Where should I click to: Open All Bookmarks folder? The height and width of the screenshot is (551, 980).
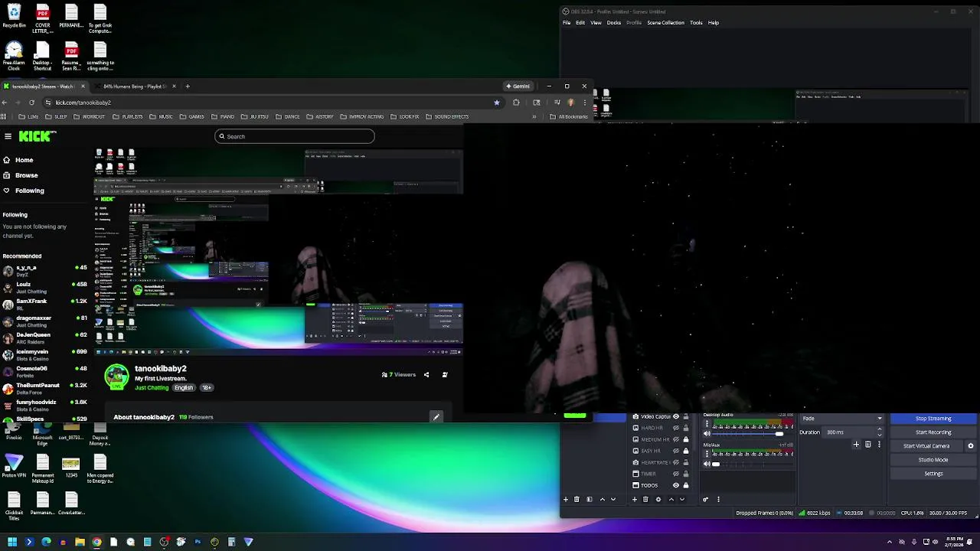point(569,117)
